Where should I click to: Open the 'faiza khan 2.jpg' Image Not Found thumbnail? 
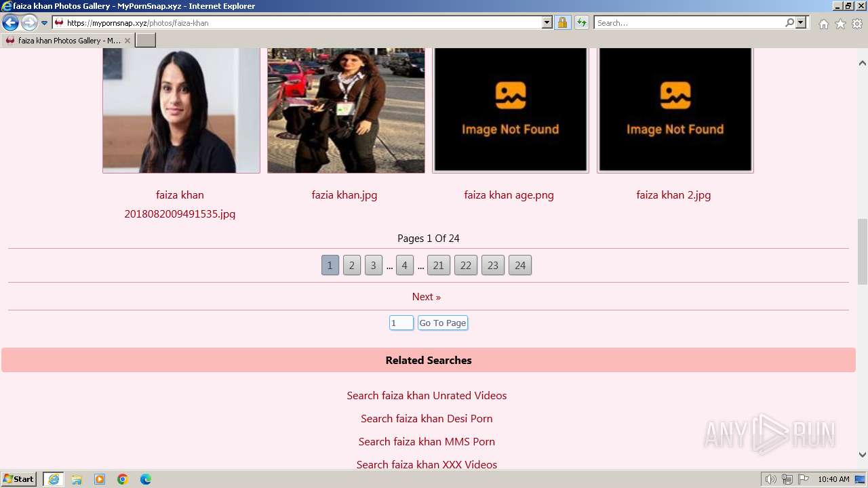(675, 110)
